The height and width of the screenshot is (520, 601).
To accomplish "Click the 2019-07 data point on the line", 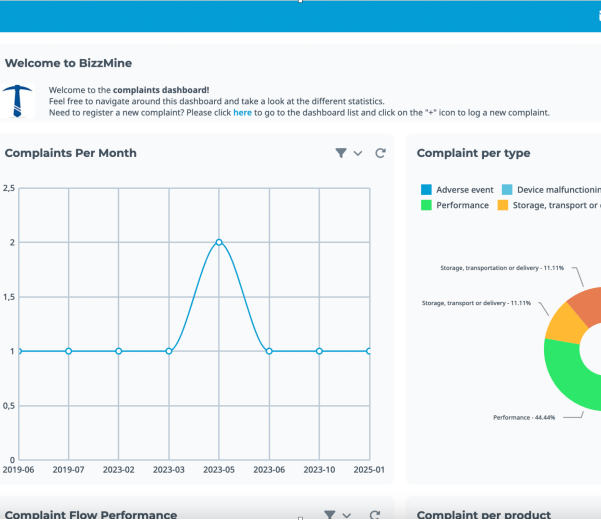I will 68,351.
